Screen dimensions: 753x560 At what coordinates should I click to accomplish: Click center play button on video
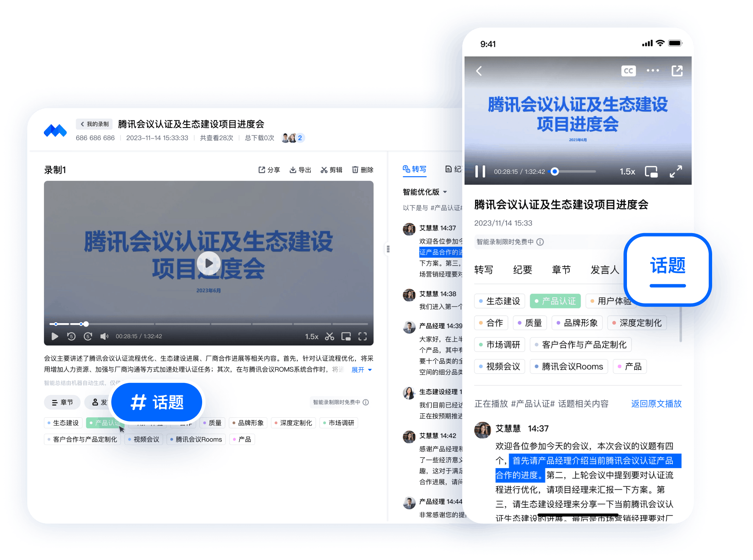[209, 263]
